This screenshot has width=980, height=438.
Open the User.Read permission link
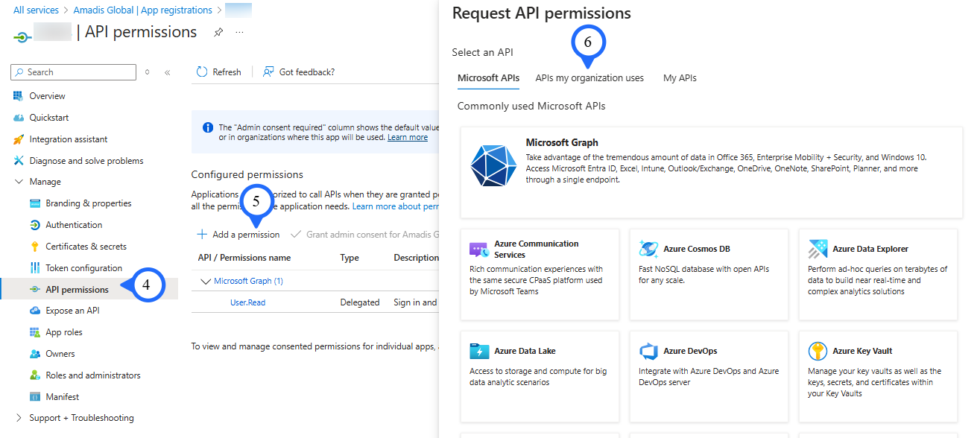(x=247, y=302)
